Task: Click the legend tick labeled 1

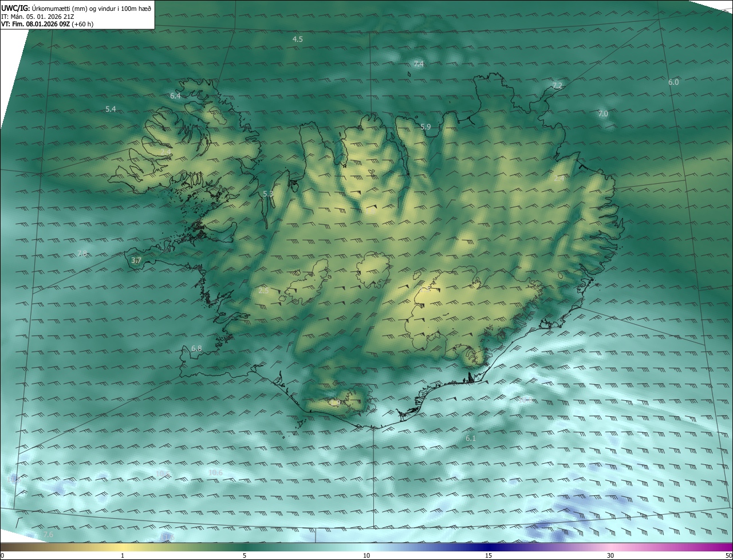Action: point(123,555)
